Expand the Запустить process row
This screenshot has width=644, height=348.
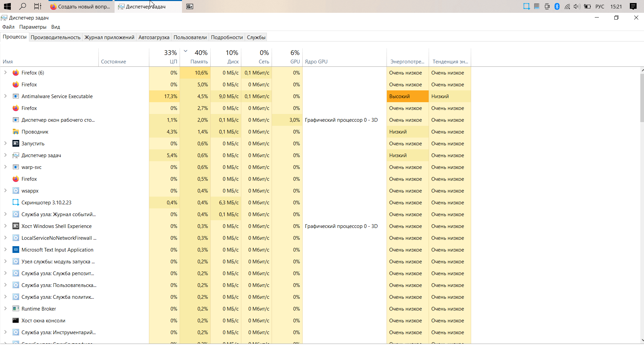[x=5, y=143]
